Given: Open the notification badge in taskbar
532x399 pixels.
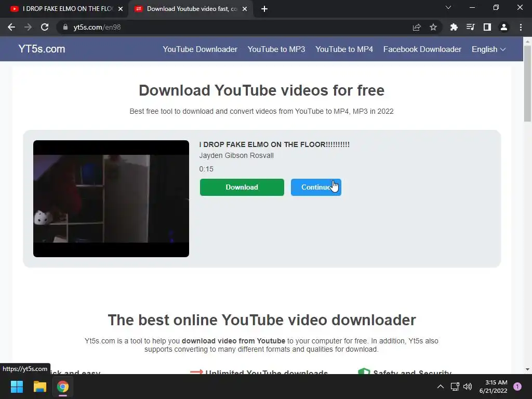Looking at the screenshot, I should [517, 387].
